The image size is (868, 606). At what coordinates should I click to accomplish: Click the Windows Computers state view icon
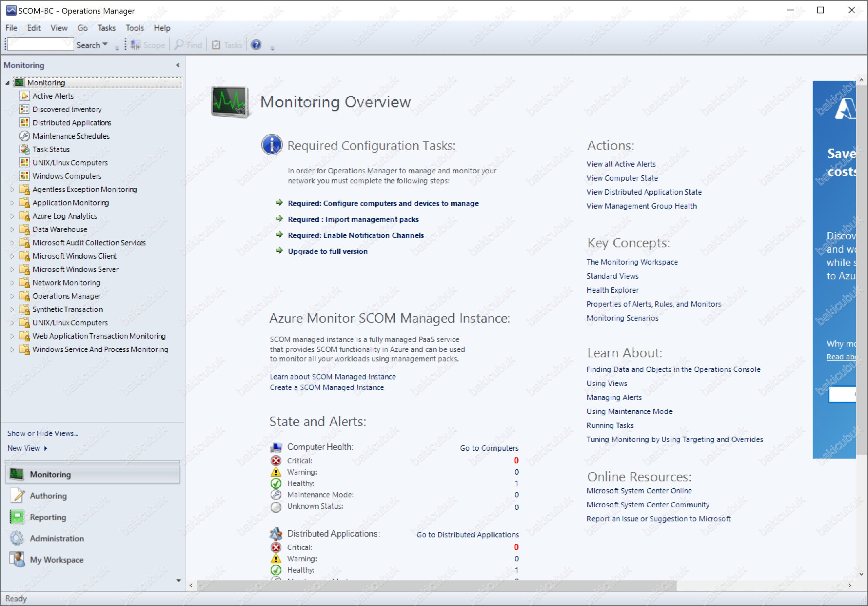click(x=24, y=175)
